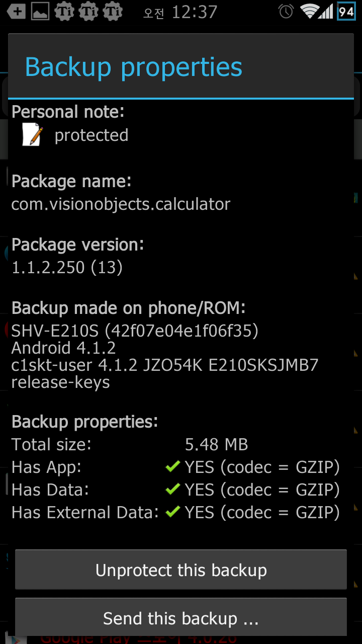Viewport: 362px width, 644px height.
Task: Tap the Backup properties dialog title
Action: point(134,67)
